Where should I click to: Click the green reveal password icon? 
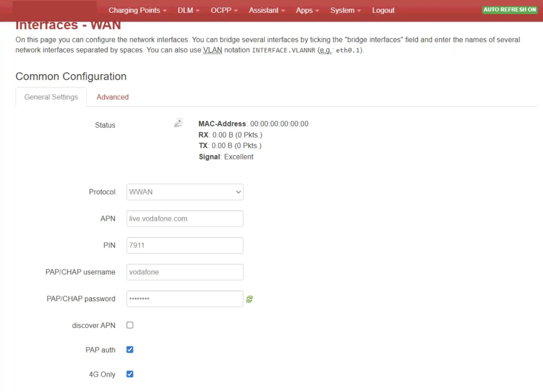point(249,299)
